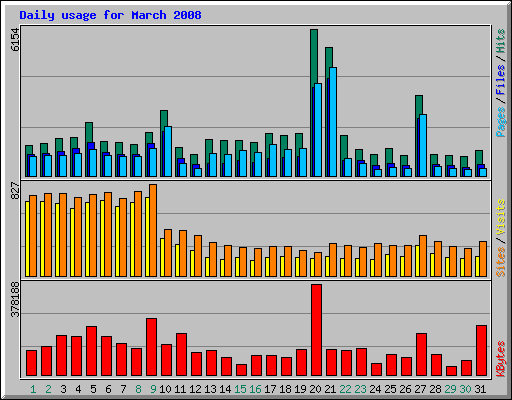The width and height of the screenshot is (512, 400).
Task: Click the 827 visits axis label
Action: pos(15,191)
